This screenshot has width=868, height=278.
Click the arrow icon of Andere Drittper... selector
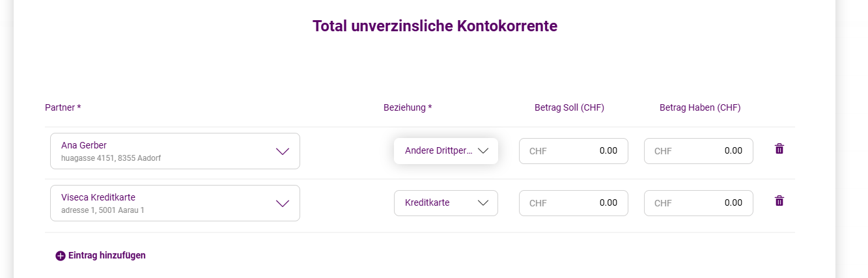483,150
